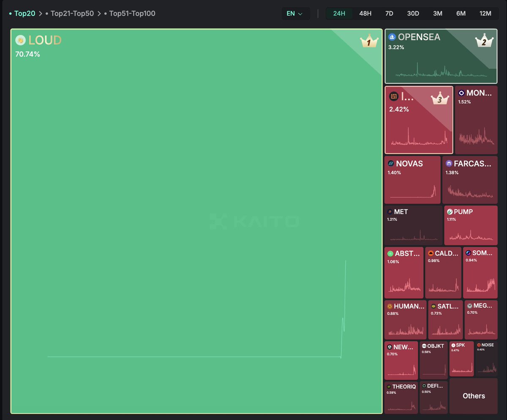This screenshot has height=420, width=507.
Task: Click the FARCAS... purple logo icon
Action: tap(449, 163)
